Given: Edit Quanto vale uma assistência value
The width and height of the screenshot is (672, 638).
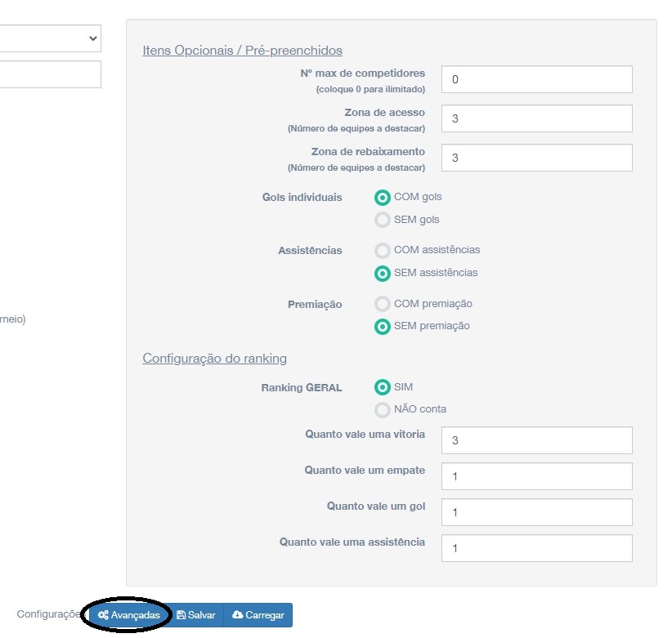Looking at the screenshot, I should pos(536,548).
